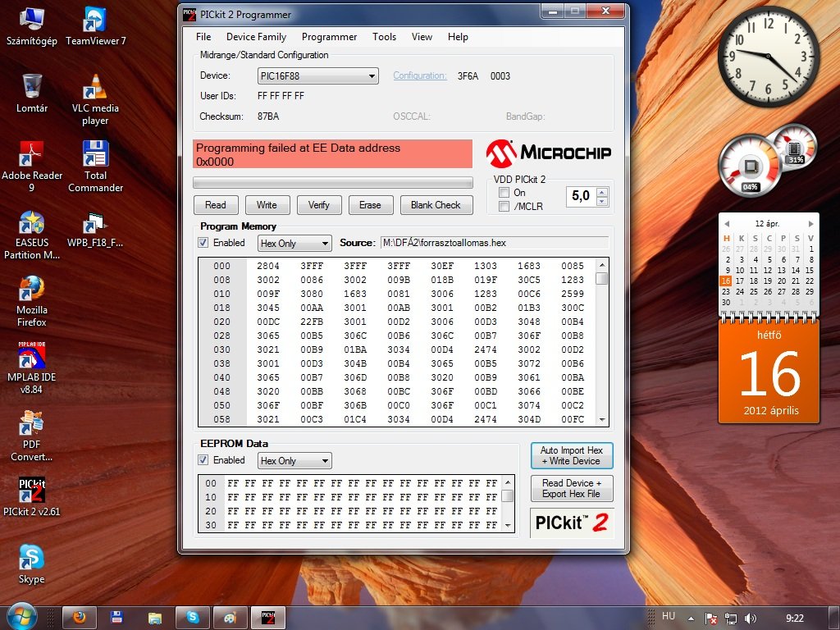Open EASEUS Partition Manager shortcut
This screenshot has width=840, height=630.
tap(32, 234)
